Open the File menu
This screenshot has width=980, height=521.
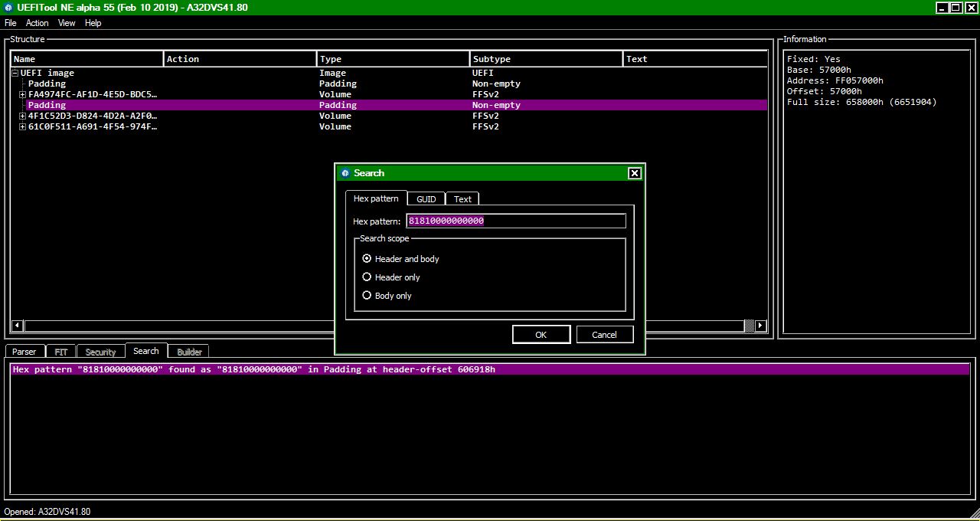click(x=11, y=23)
